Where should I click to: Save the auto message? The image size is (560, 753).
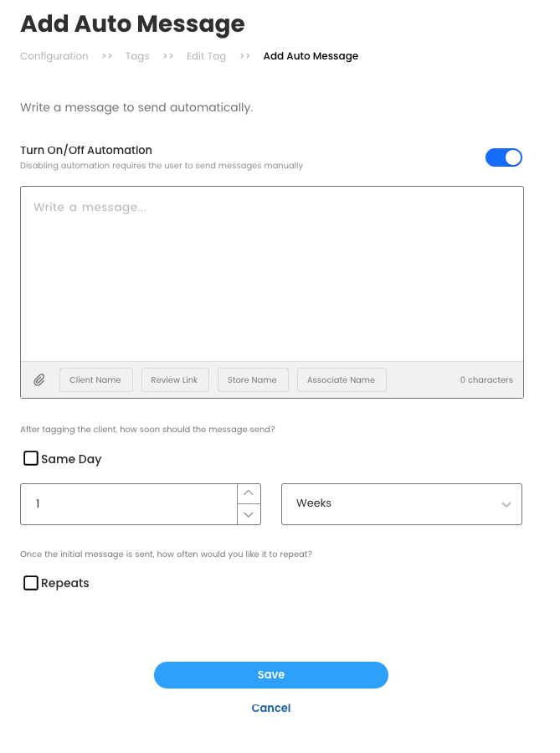point(270,675)
